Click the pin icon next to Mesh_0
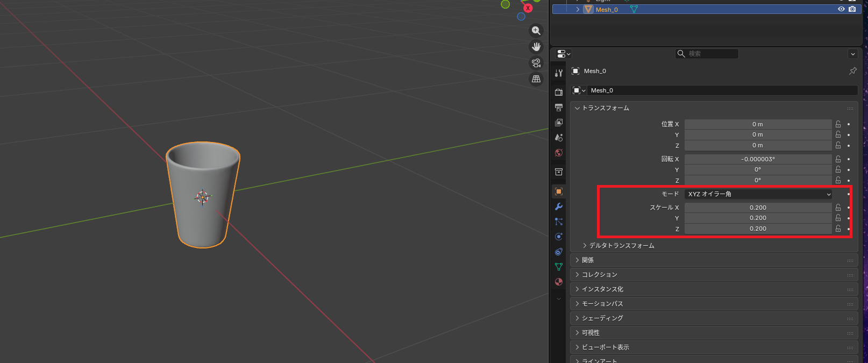The width and height of the screenshot is (868, 363). [852, 71]
